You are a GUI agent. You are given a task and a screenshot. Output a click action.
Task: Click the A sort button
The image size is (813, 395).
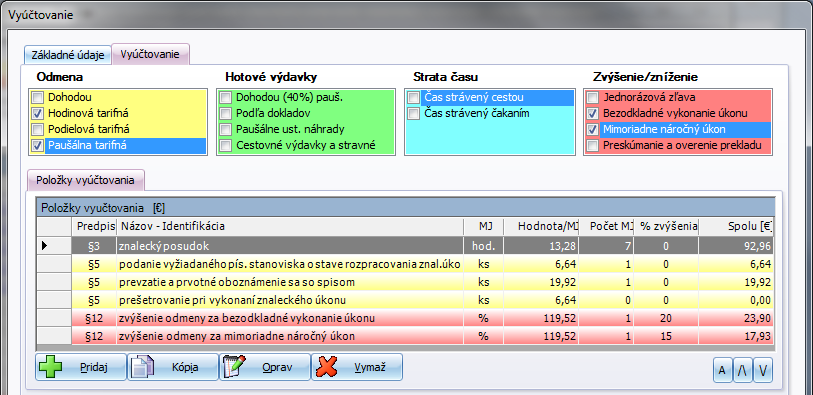(722, 371)
